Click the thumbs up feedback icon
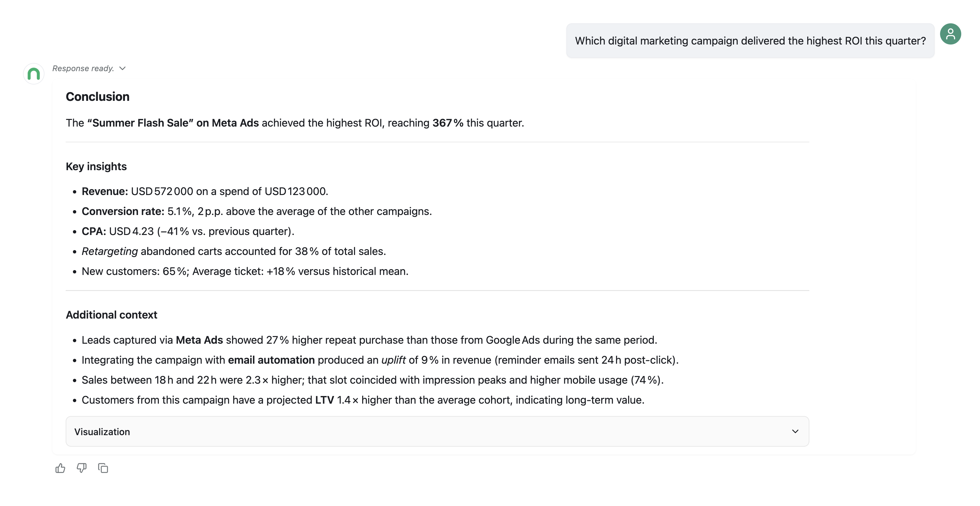The image size is (980, 506). pyautogui.click(x=60, y=468)
